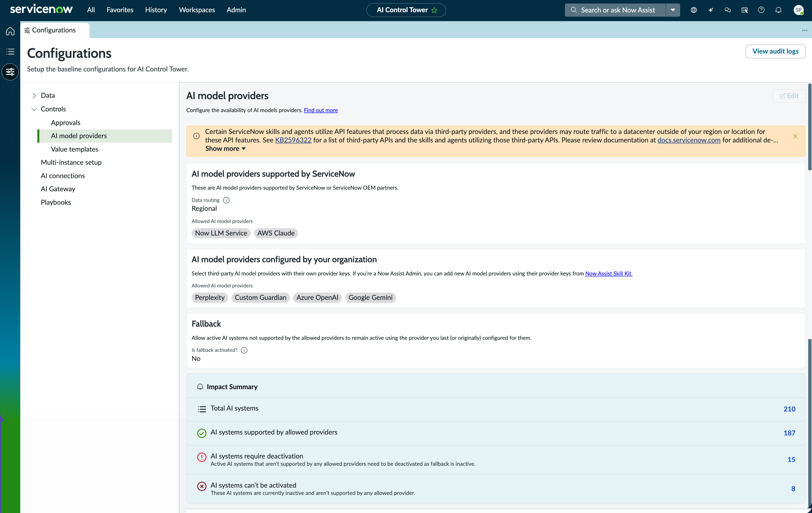Dismiss the orange warning banner
Image resolution: width=812 pixels, height=513 pixels.
click(x=796, y=136)
